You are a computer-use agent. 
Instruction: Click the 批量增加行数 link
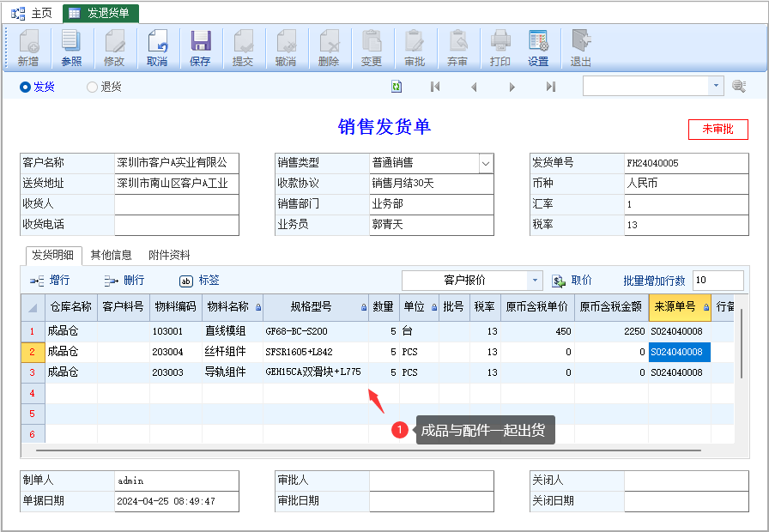click(654, 281)
